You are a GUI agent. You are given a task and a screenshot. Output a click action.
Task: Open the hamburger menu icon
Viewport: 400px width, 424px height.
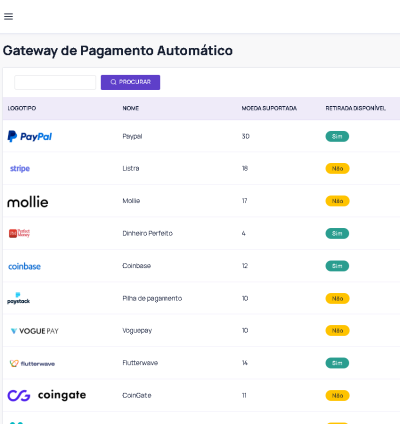[8, 16]
